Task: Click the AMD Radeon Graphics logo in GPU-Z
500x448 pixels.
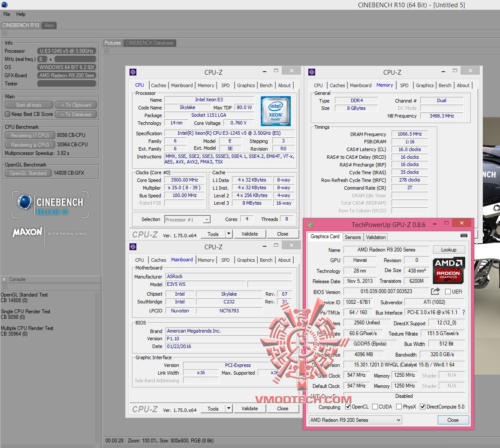Action: click(x=449, y=270)
